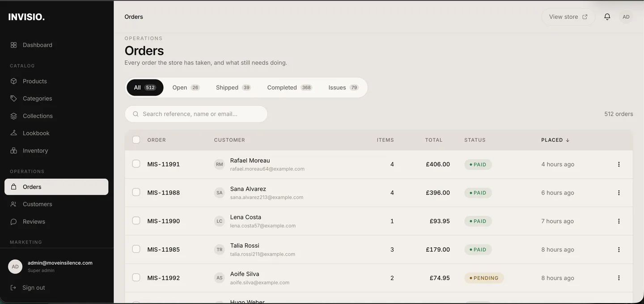Select all orders with header checkbox

click(x=136, y=139)
